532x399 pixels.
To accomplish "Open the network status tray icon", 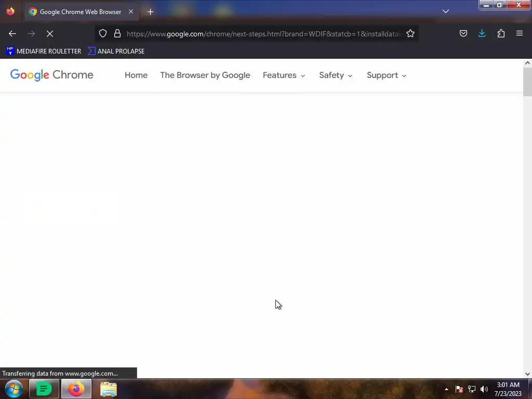I will pyautogui.click(x=472, y=389).
